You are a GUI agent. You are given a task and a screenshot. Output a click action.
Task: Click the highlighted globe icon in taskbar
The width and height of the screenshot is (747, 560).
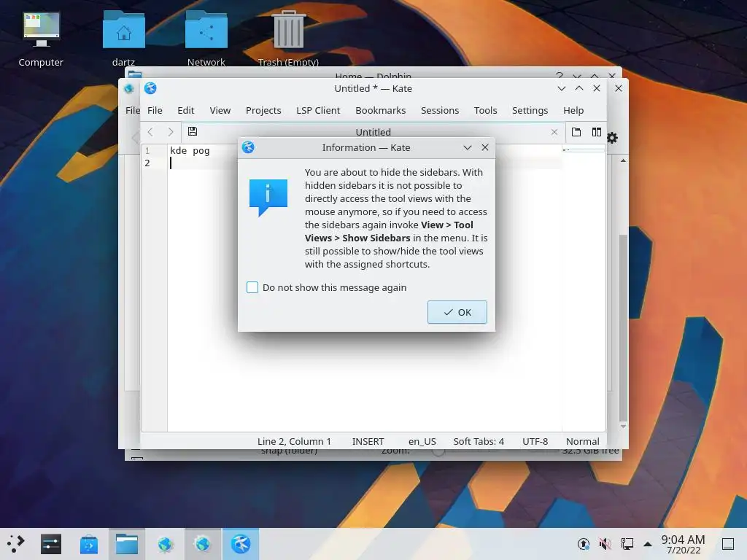click(203, 544)
